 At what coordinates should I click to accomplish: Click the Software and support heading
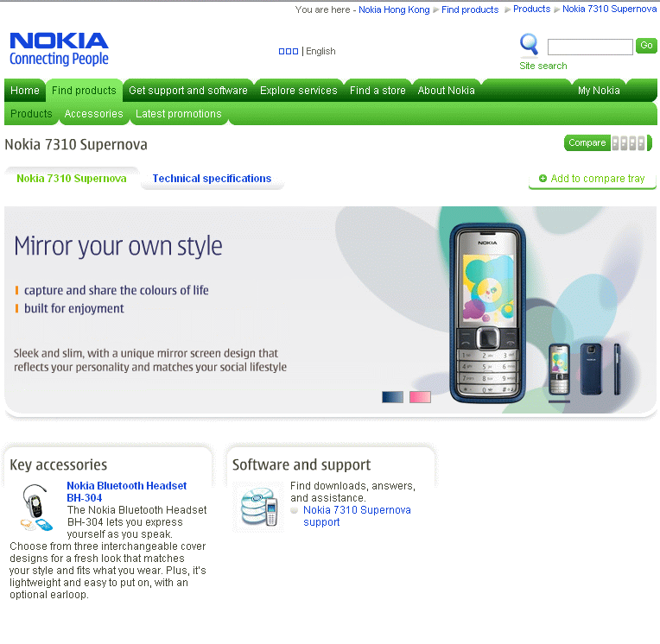(301, 464)
